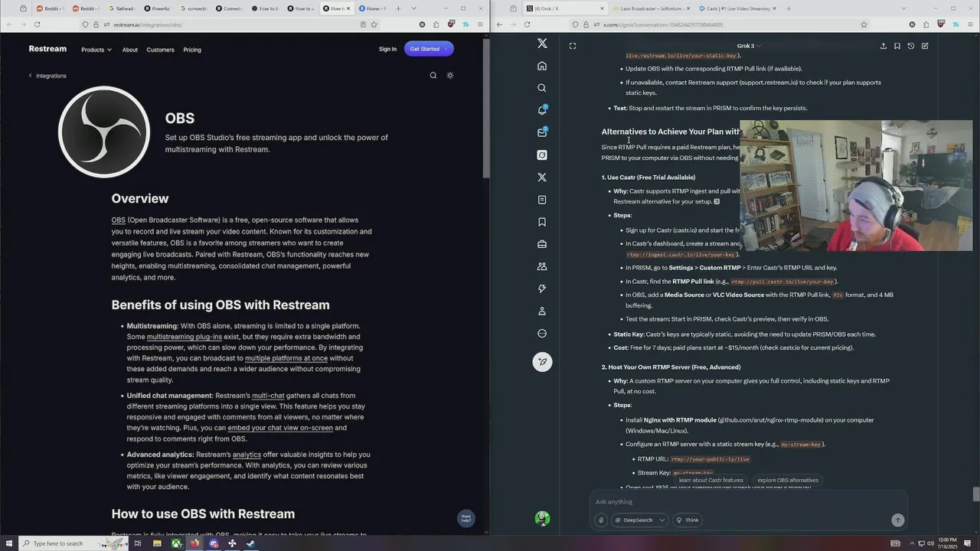Open the multiple platforms at once link

(286, 358)
